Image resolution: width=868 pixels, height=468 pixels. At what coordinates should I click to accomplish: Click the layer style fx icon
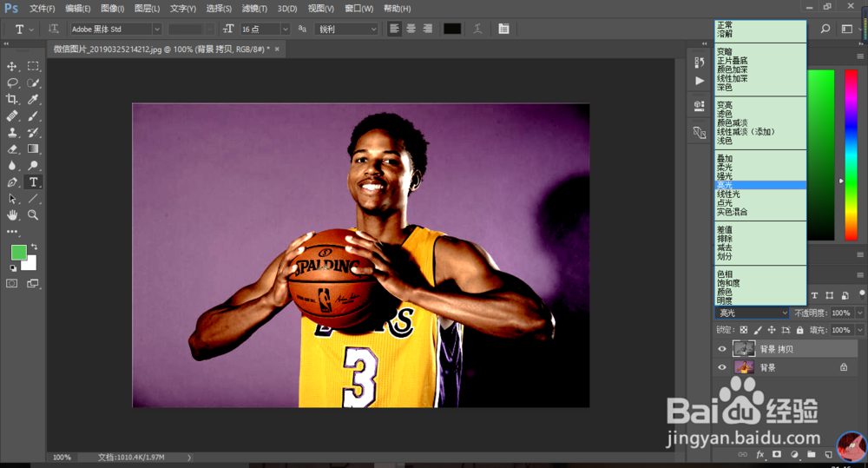tap(760, 454)
